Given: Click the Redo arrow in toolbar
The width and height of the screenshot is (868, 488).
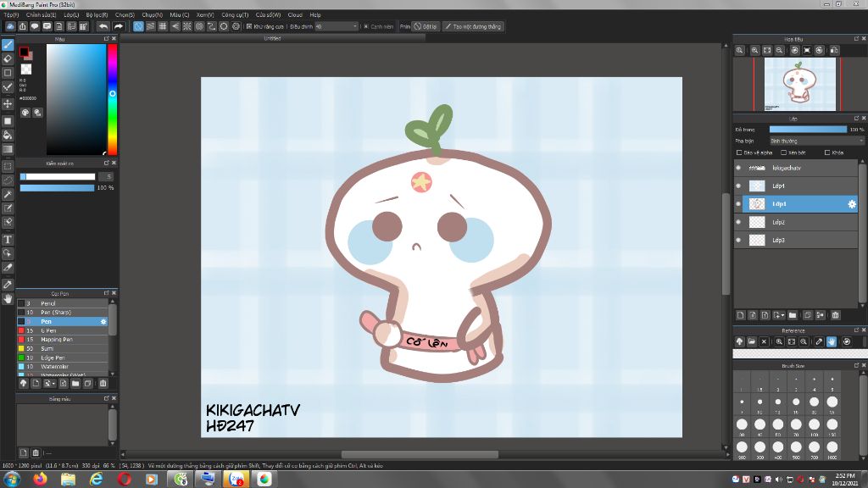Looking at the screenshot, I should tap(118, 26).
